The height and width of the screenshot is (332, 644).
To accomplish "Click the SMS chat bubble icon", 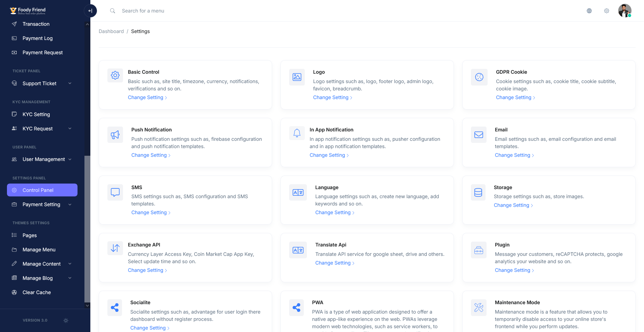I will 115,193.
